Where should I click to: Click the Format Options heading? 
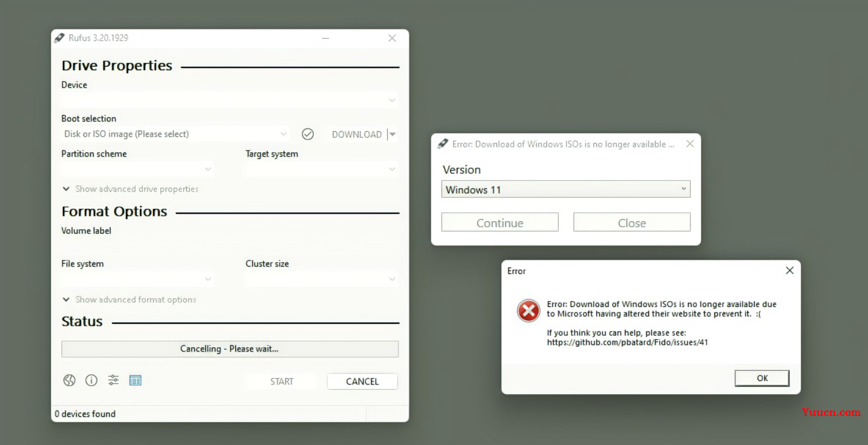tap(114, 212)
